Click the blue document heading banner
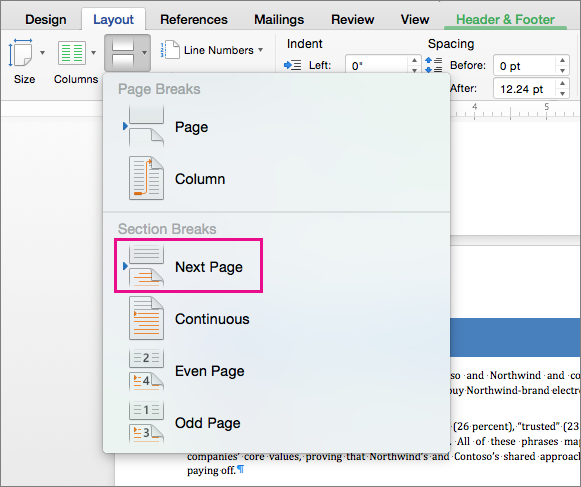The image size is (581, 487). pos(515,337)
